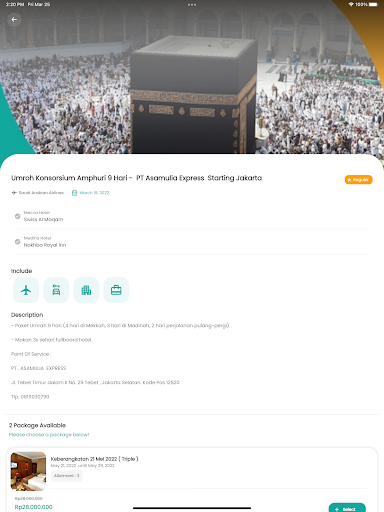Tap the checkmark beside Medina Hotel

click(17, 242)
